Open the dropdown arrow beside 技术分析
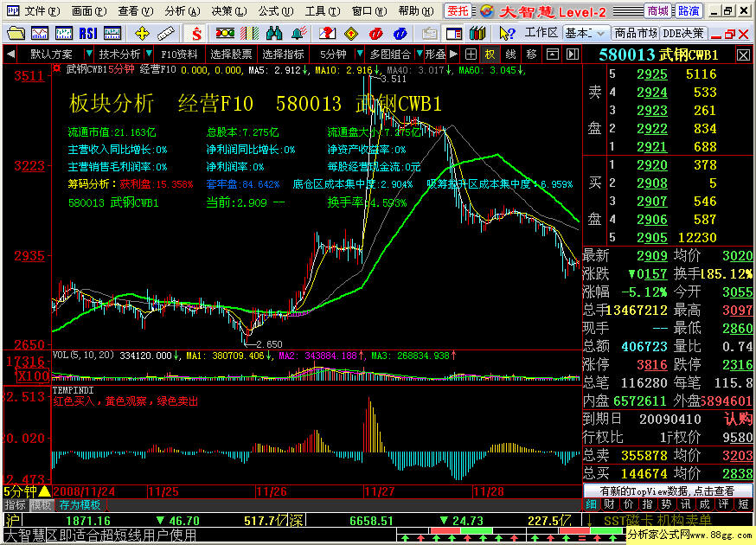 pyautogui.click(x=149, y=54)
